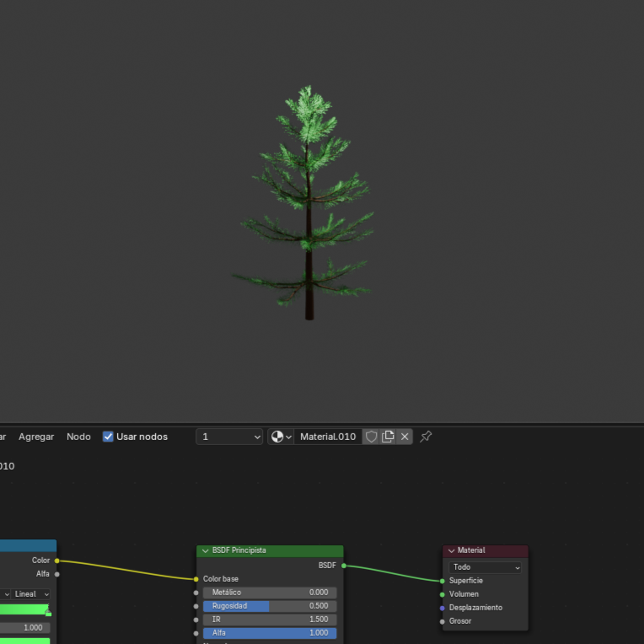
Task: Click the Superficie input socket
Action: click(442, 581)
